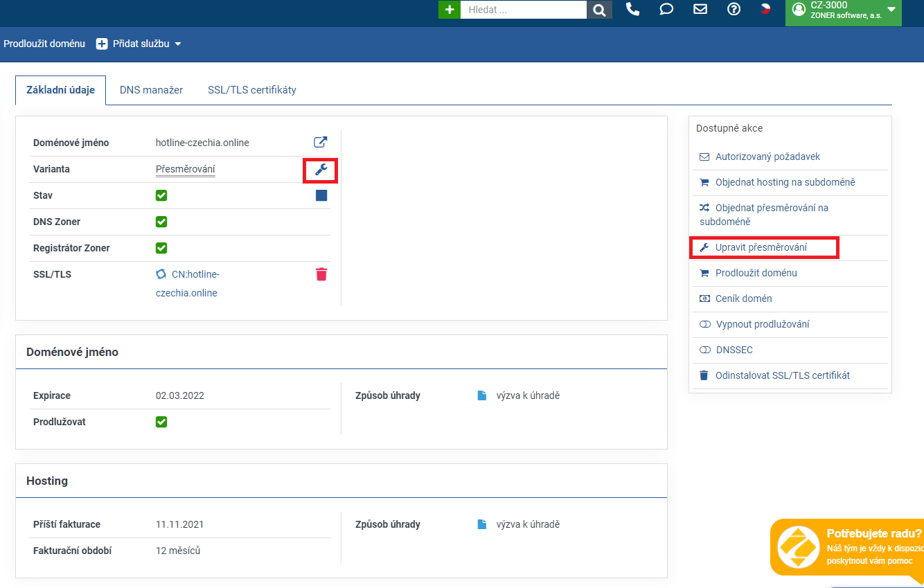Click výzva k úhradě under Doménové jméno
Screen dimensions: 924x588
528,395
